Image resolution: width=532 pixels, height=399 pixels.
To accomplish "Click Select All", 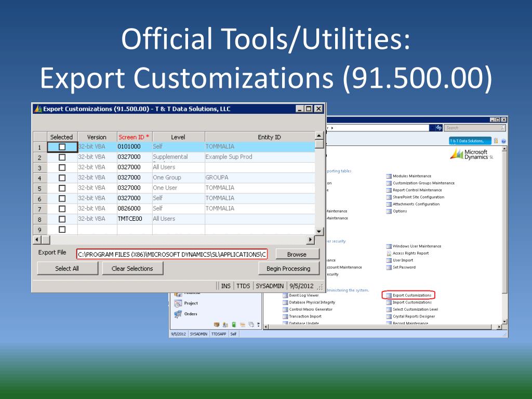I will click(x=67, y=269).
